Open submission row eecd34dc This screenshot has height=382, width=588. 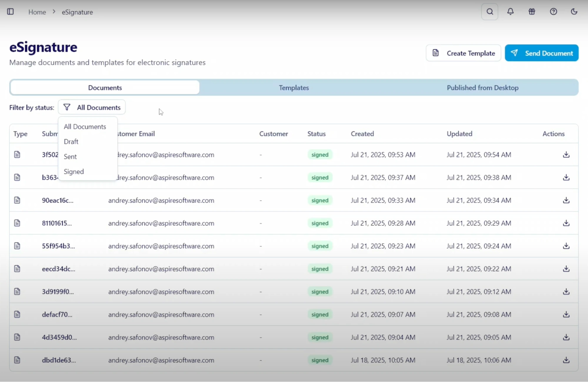pyautogui.click(x=59, y=269)
